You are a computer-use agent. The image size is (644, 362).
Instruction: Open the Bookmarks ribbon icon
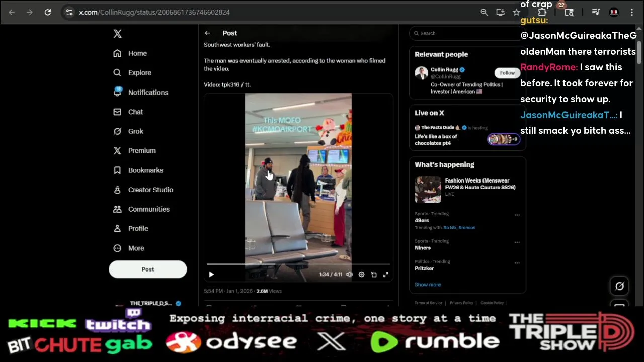click(x=117, y=170)
